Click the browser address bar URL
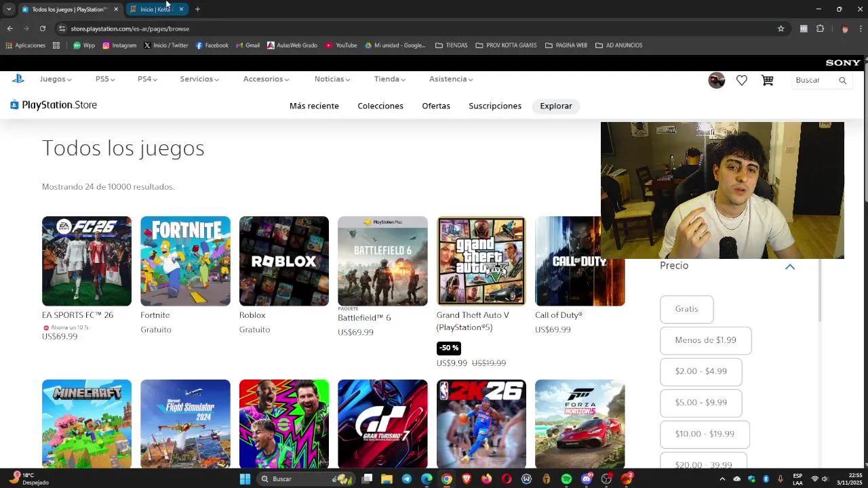The height and width of the screenshot is (488, 868). coord(130,28)
